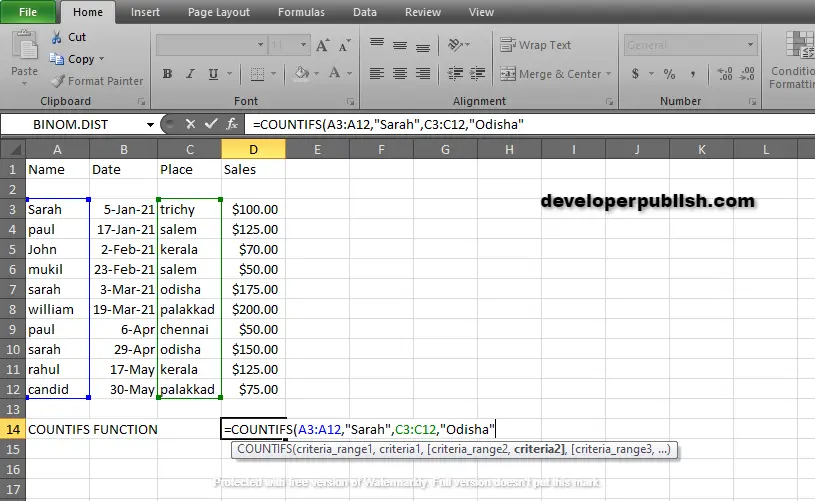Click Merge & Center button
This screenshot has width=815, height=501.
pos(550,74)
